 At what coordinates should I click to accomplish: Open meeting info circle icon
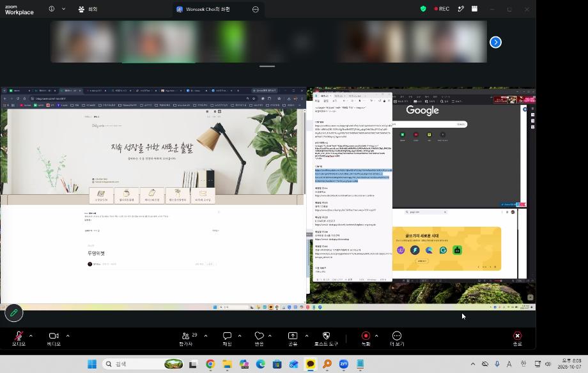52,8
